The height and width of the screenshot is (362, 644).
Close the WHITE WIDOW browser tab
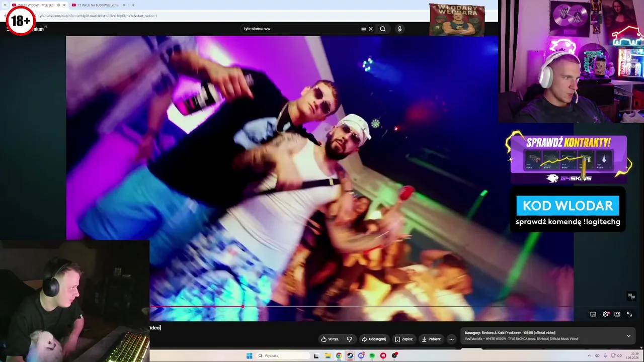(64, 5)
